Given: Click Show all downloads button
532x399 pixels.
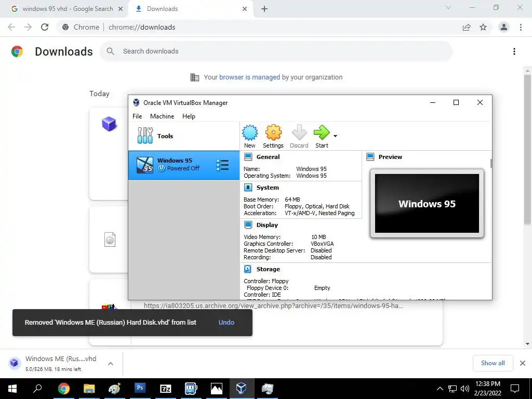Looking at the screenshot, I should pyautogui.click(x=493, y=363).
